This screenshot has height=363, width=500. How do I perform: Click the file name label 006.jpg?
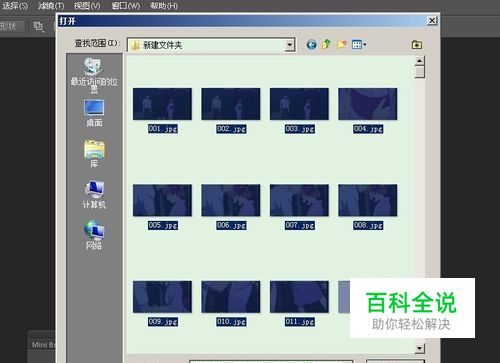231,225
